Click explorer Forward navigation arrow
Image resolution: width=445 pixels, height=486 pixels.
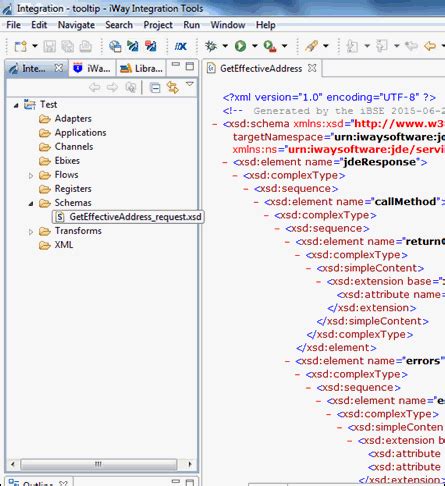tap(112, 88)
